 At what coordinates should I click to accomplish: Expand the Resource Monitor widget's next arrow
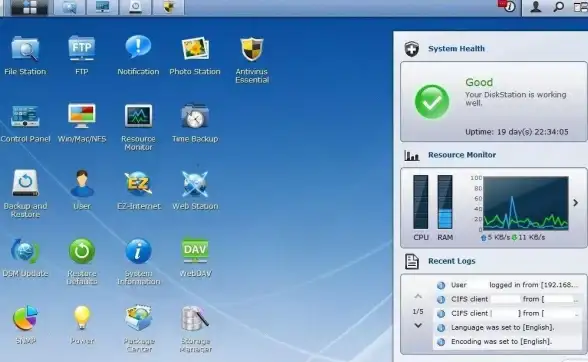pyautogui.click(x=576, y=203)
